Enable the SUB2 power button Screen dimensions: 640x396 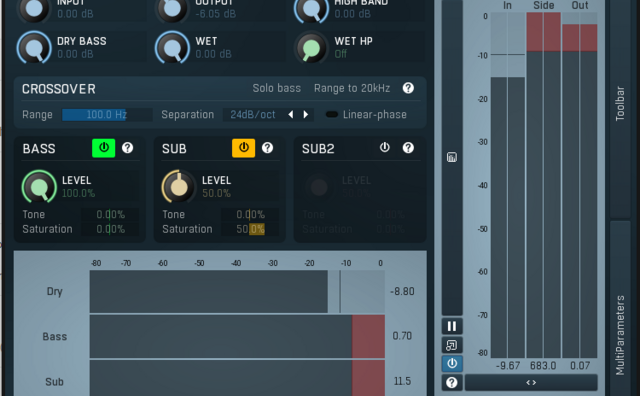(x=384, y=147)
